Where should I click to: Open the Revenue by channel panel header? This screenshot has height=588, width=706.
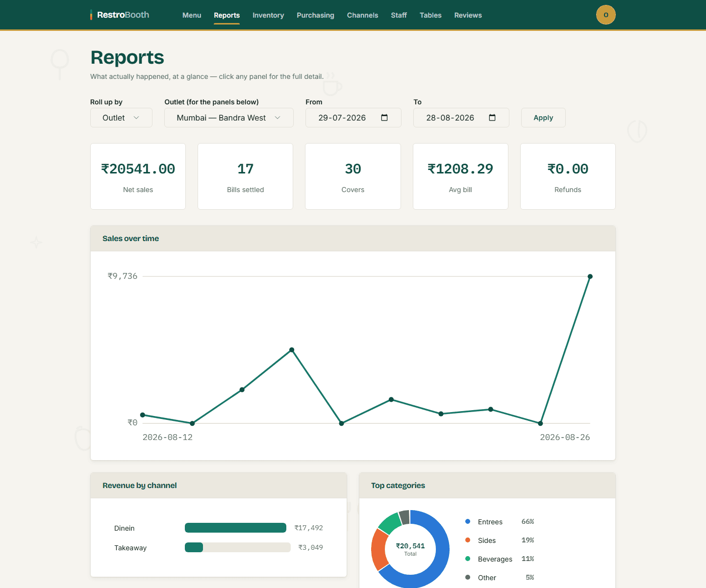click(x=219, y=486)
